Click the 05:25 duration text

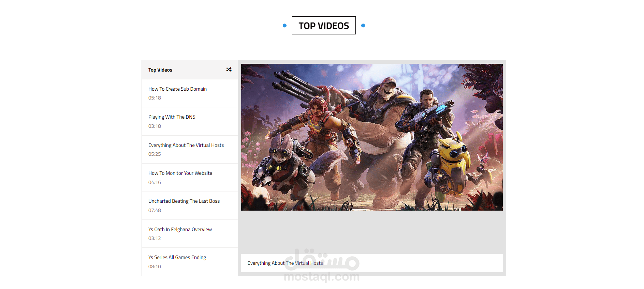155,154
